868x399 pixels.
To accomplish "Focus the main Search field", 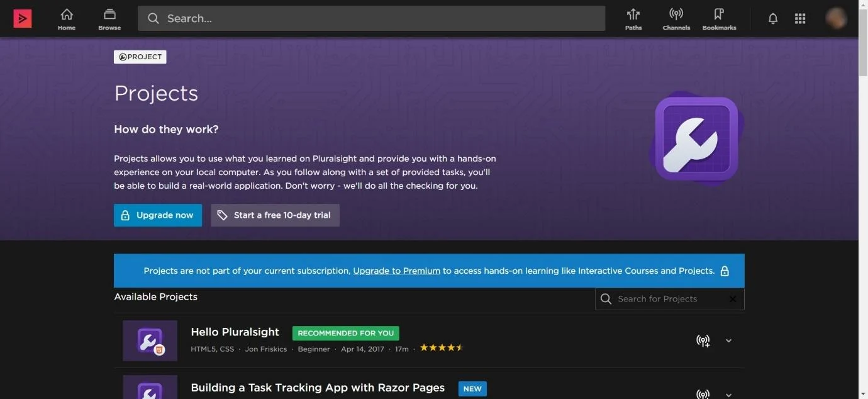I will pyautogui.click(x=371, y=19).
